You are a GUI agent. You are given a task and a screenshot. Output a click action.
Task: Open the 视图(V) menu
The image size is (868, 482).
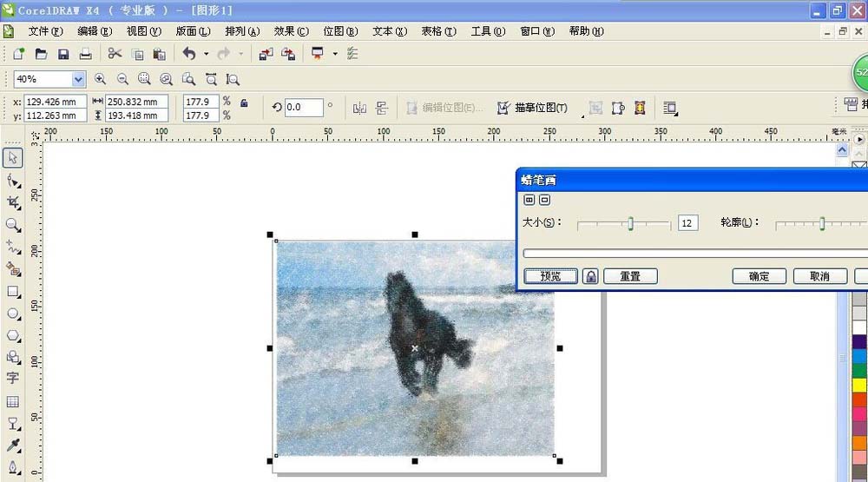point(144,31)
